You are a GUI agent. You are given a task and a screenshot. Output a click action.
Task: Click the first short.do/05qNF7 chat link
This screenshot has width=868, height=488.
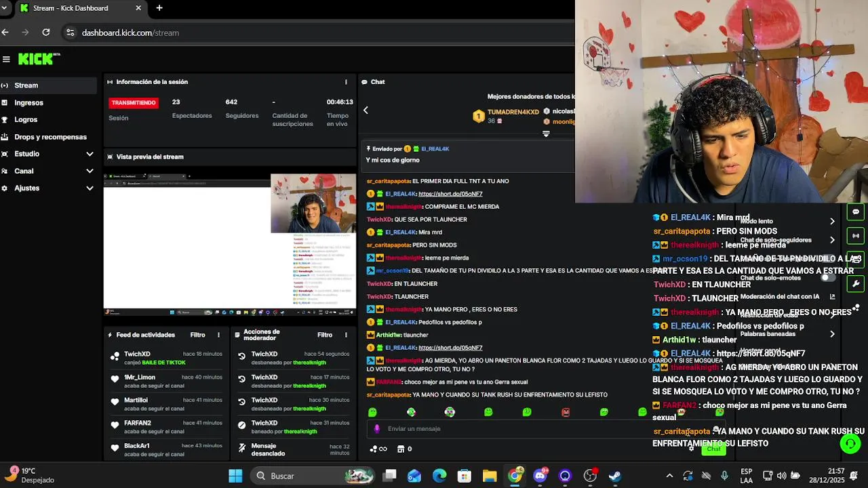[x=450, y=194]
